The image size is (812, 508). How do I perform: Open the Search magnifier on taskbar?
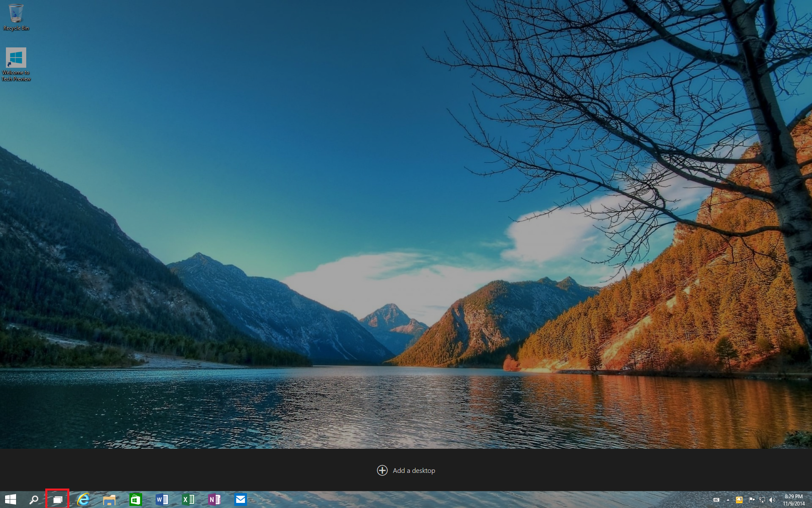coord(34,500)
